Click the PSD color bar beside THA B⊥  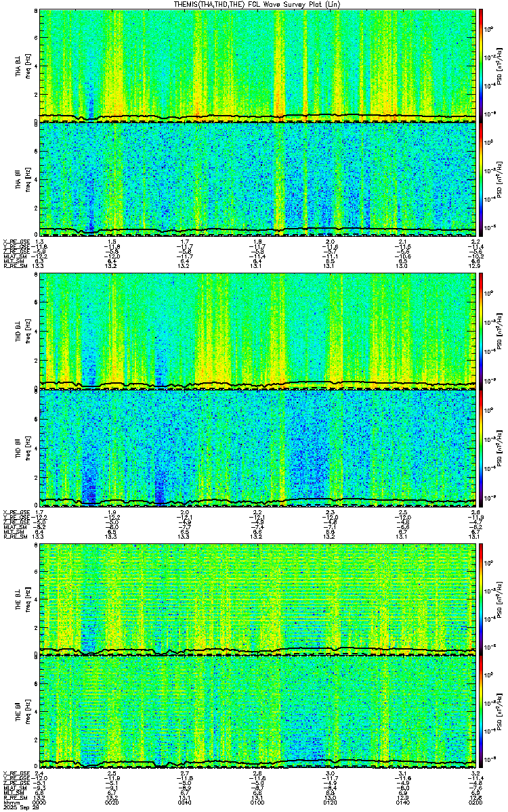tap(481, 66)
